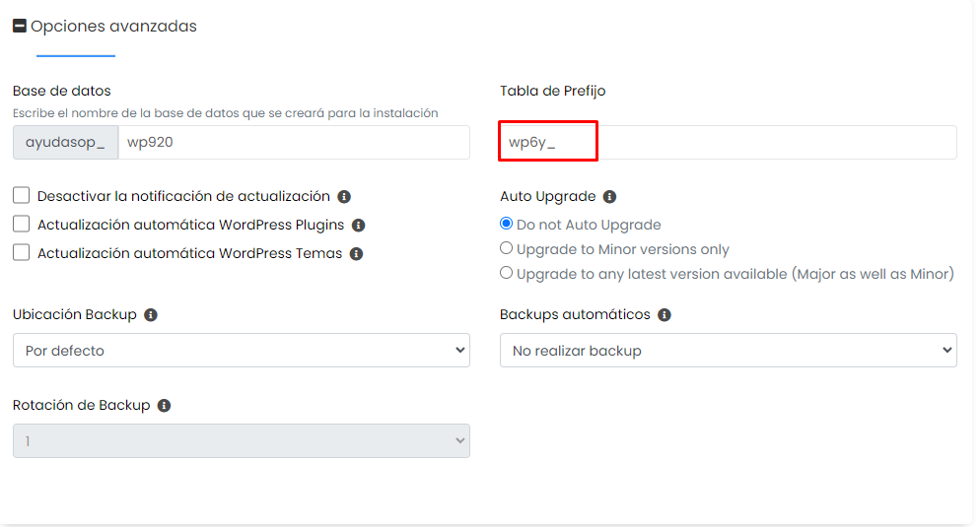Click the Backups automáticos info icon
980x527 pixels.
[x=665, y=314]
